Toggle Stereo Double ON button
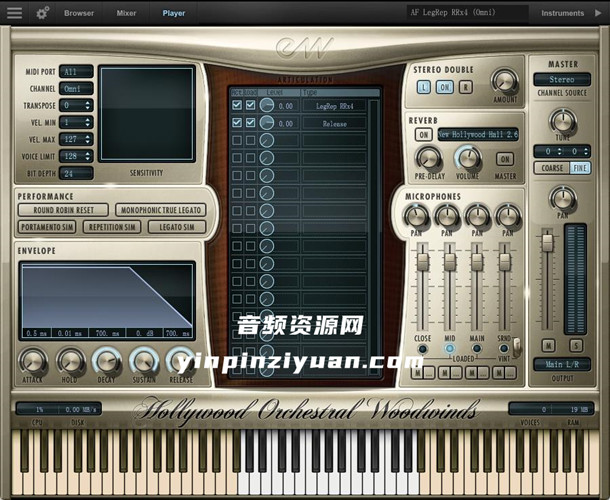The width and height of the screenshot is (610, 500). point(444,87)
